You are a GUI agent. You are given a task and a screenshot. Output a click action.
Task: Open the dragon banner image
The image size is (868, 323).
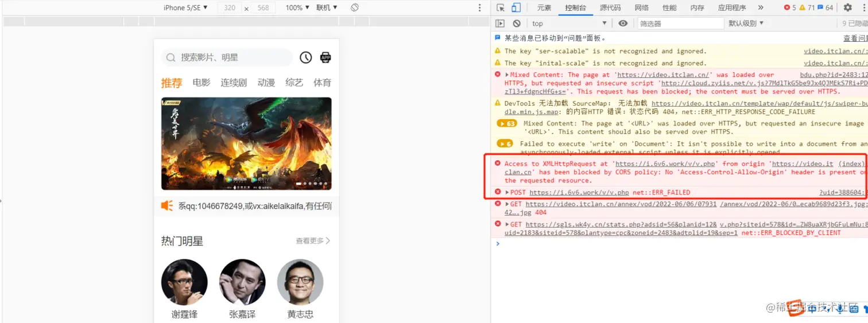(x=246, y=143)
